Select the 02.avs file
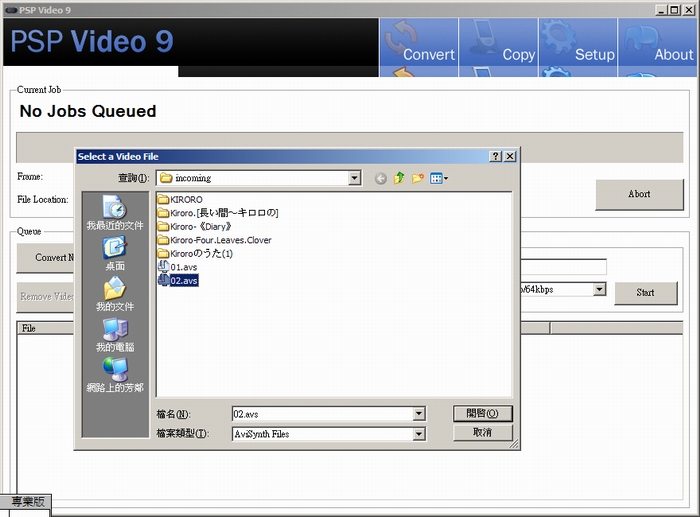 point(178,280)
